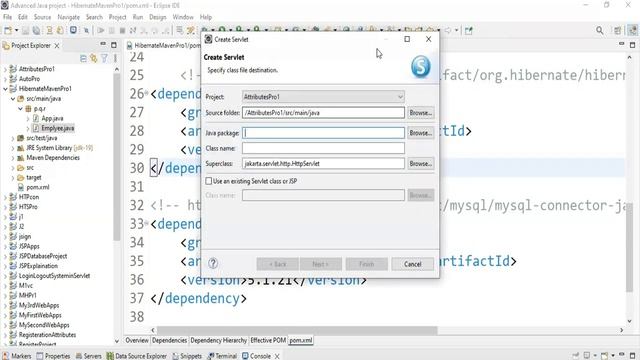Screen dimensions: 640x360
Task: Click the Class name input field
Action: pyautogui.click(x=323, y=148)
